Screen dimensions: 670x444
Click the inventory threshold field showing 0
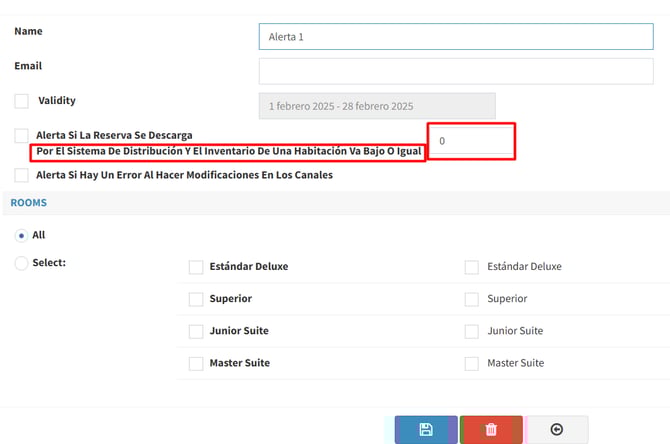tap(470, 141)
